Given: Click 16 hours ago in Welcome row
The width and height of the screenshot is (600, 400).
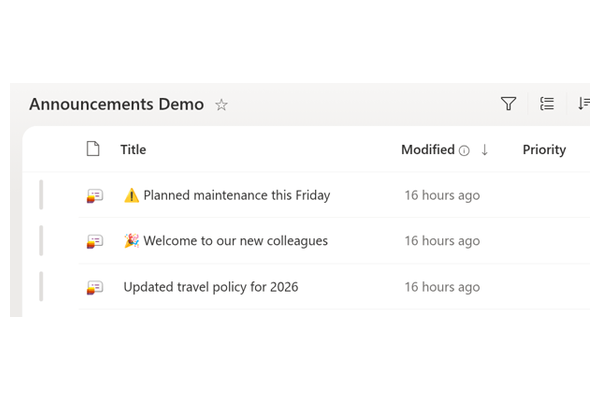Looking at the screenshot, I should tap(442, 241).
